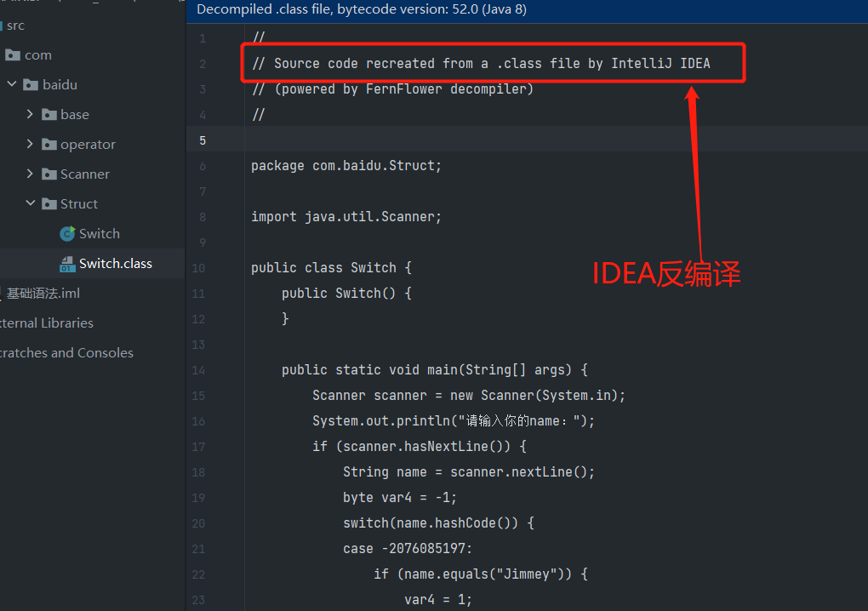Open the Switch.class file in tree

click(115, 264)
